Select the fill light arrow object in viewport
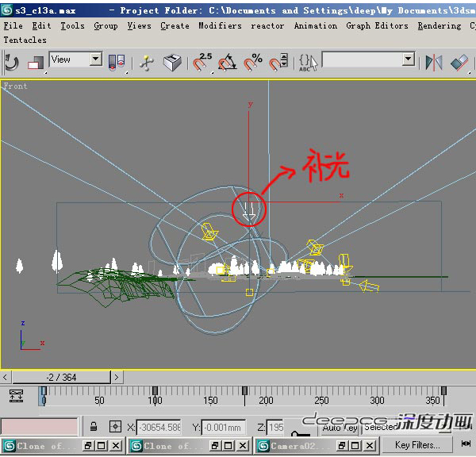Image resolution: width=476 pixels, height=457 pixels. click(x=249, y=211)
